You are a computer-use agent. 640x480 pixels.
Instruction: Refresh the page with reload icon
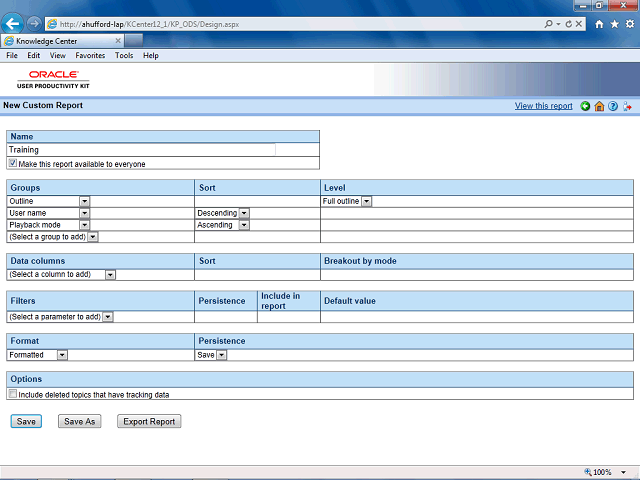coord(569,24)
